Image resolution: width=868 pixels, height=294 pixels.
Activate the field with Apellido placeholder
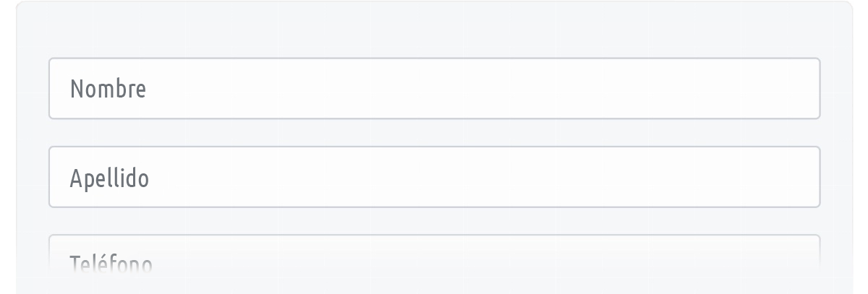point(434,177)
